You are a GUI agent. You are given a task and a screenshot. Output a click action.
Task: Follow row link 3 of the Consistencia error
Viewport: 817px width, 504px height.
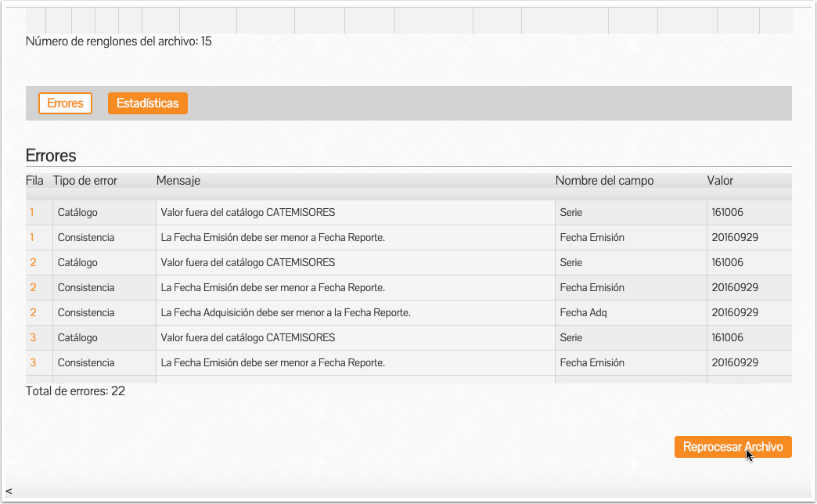point(33,362)
